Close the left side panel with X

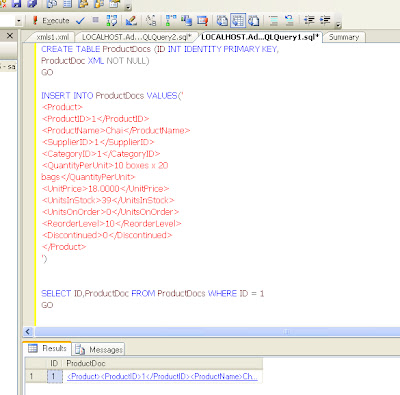(10, 35)
